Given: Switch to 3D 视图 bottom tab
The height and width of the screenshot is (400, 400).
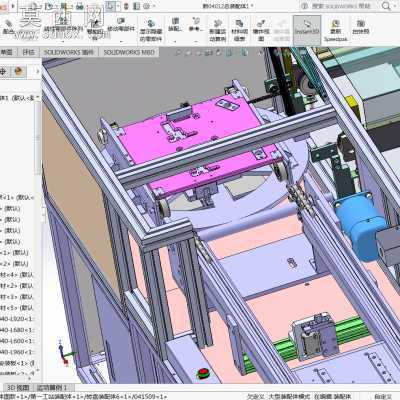Looking at the screenshot, I should click(x=18, y=388).
